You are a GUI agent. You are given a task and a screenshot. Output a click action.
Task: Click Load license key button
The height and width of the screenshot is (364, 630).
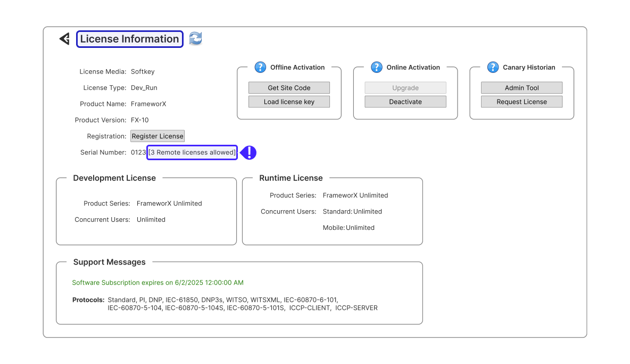pyautogui.click(x=289, y=102)
